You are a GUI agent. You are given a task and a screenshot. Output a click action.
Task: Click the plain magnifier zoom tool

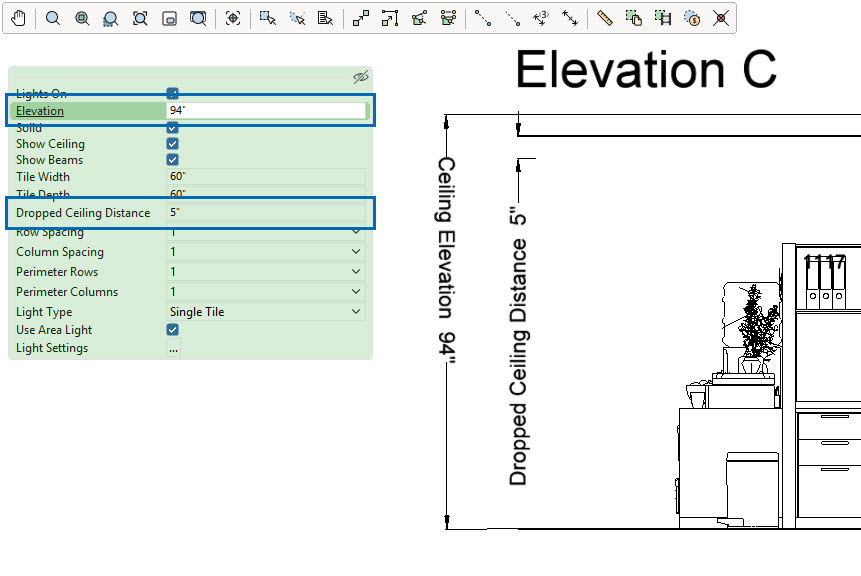(x=53, y=18)
